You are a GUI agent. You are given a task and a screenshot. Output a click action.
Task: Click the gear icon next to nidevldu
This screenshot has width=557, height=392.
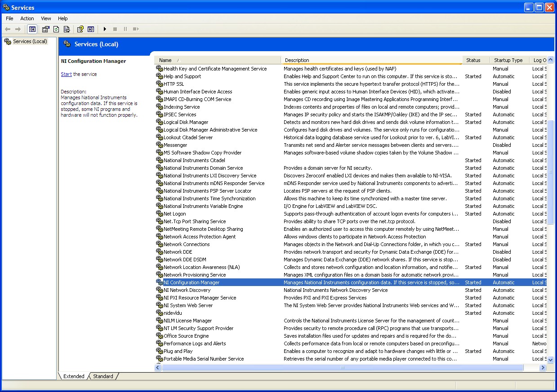pos(159,313)
